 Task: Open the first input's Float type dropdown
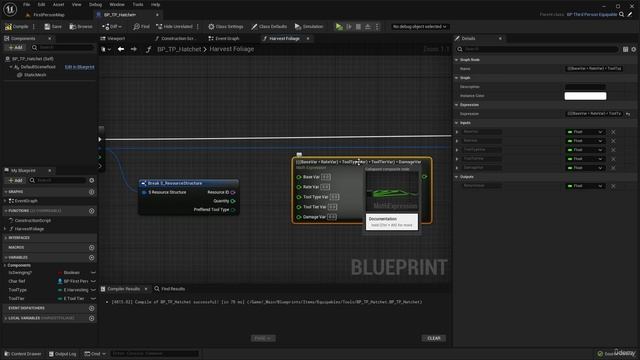585,132
